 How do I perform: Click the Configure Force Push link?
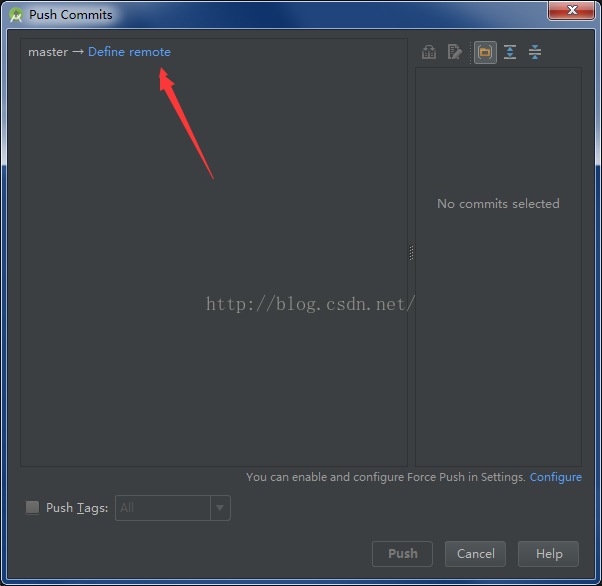pos(556,477)
